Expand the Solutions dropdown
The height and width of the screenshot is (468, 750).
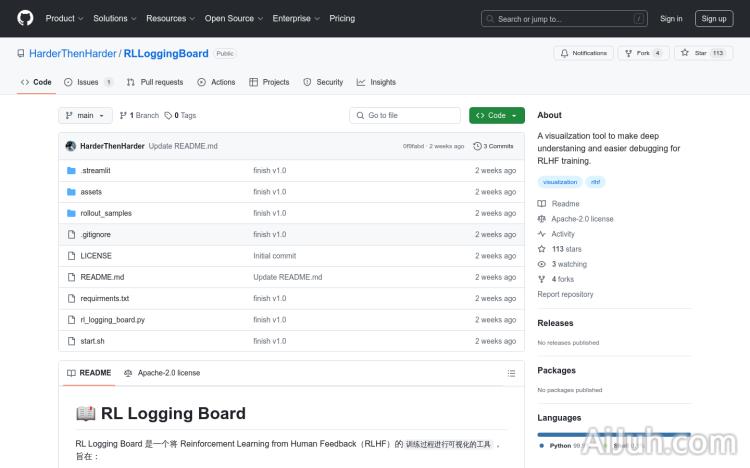point(114,18)
